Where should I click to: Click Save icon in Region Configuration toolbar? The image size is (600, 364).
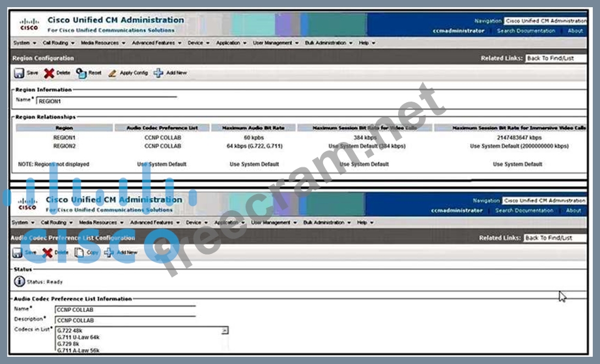pos(19,73)
